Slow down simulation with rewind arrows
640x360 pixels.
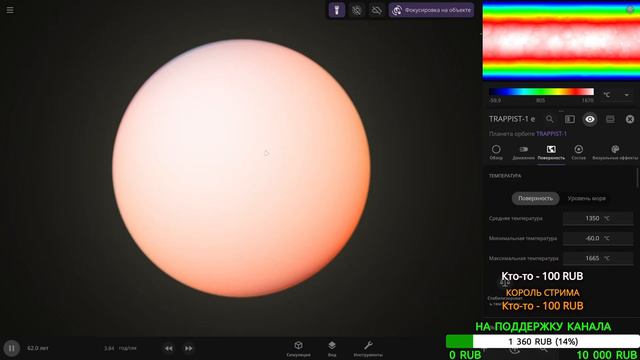click(x=169, y=348)
